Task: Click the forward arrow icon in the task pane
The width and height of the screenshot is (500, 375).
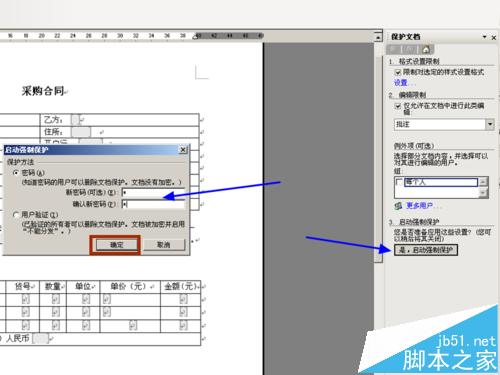Action: pyautogui.click(x=410, y=49)
